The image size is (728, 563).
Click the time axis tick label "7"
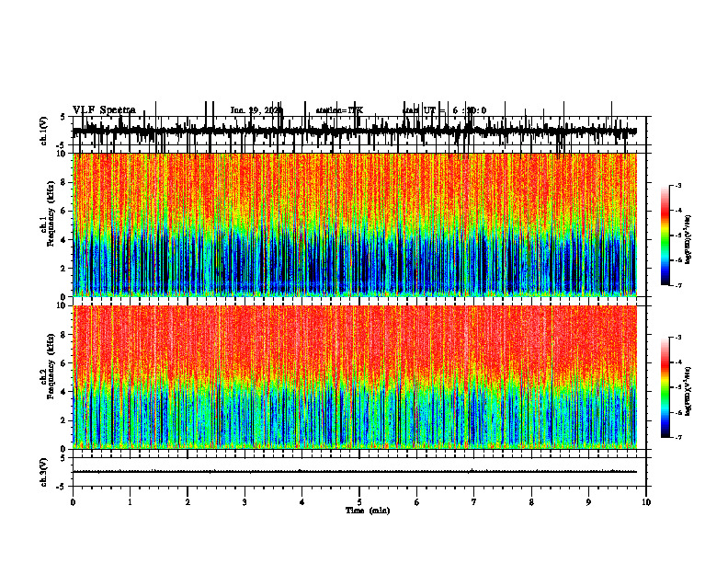click(x=474, y=502)
